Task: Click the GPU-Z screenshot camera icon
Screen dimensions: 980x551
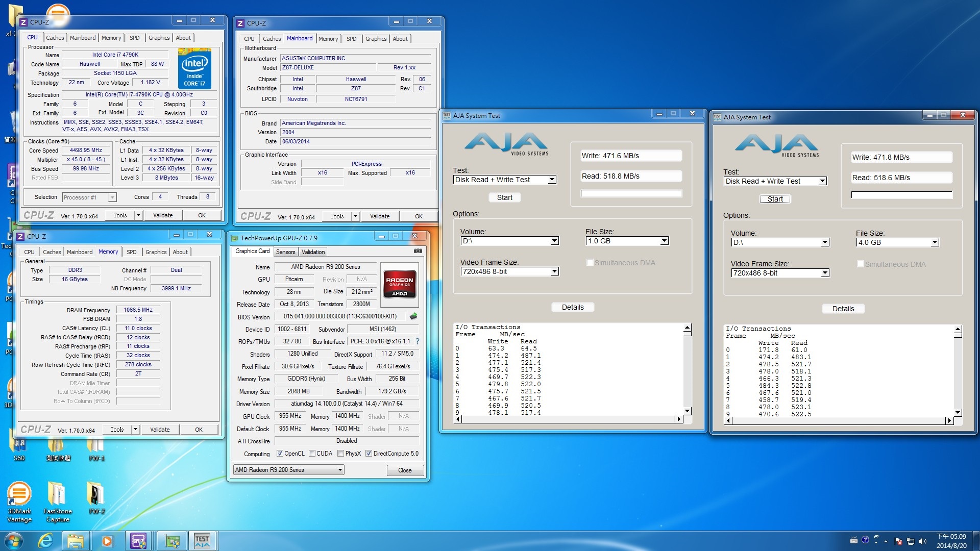Action: pos(418,251)
